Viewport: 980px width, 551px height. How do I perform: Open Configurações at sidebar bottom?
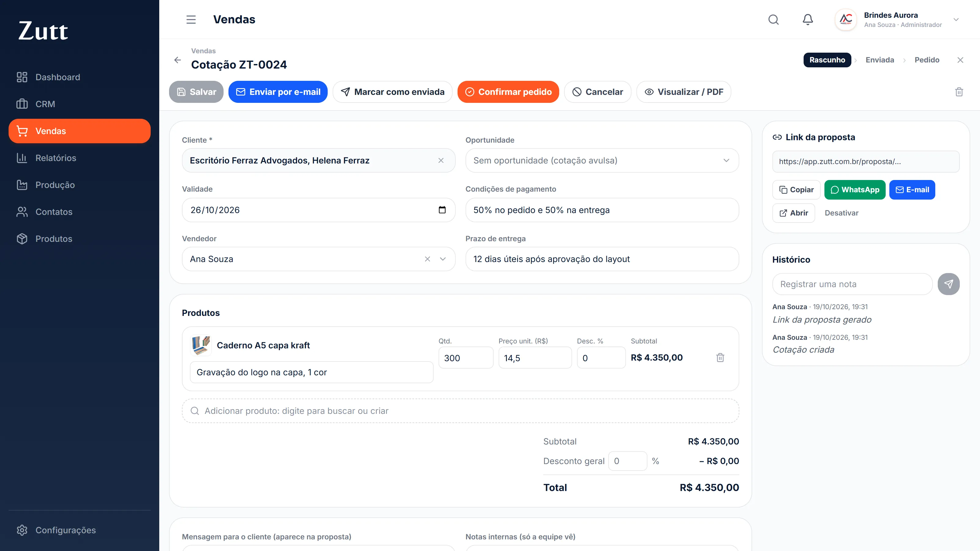point(80,530)
